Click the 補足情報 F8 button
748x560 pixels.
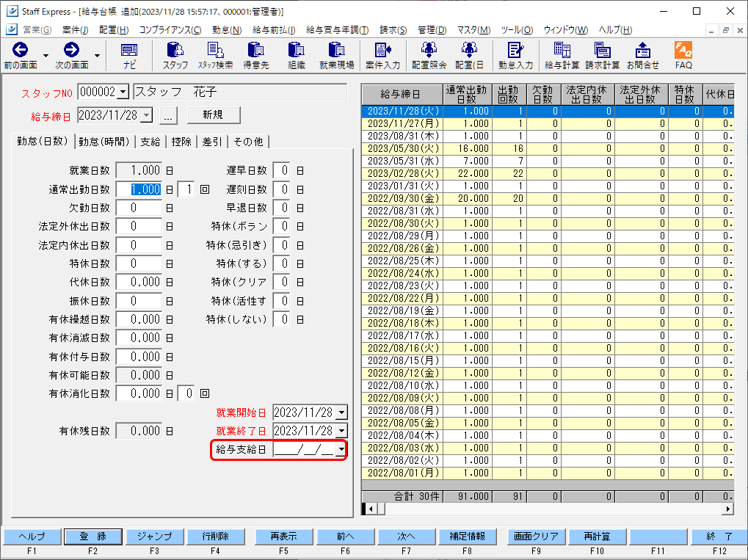click(x=467, y=537)
